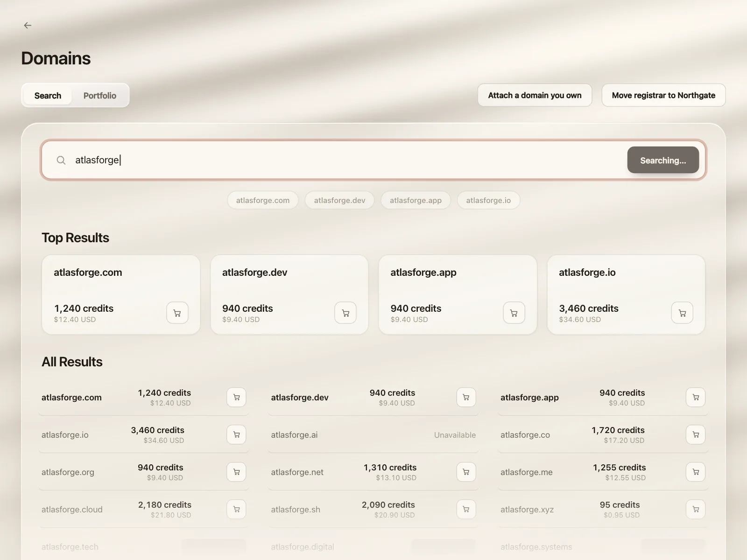Viewport: 747px width, 560px height.
Task: Add atlasforge.xyz to cart
Action: pos(696,509)
